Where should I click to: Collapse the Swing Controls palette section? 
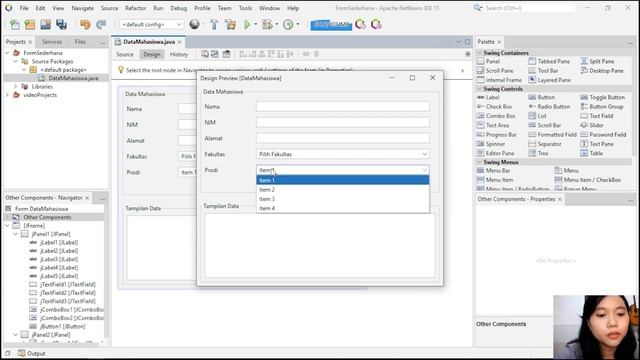(480, 89)
